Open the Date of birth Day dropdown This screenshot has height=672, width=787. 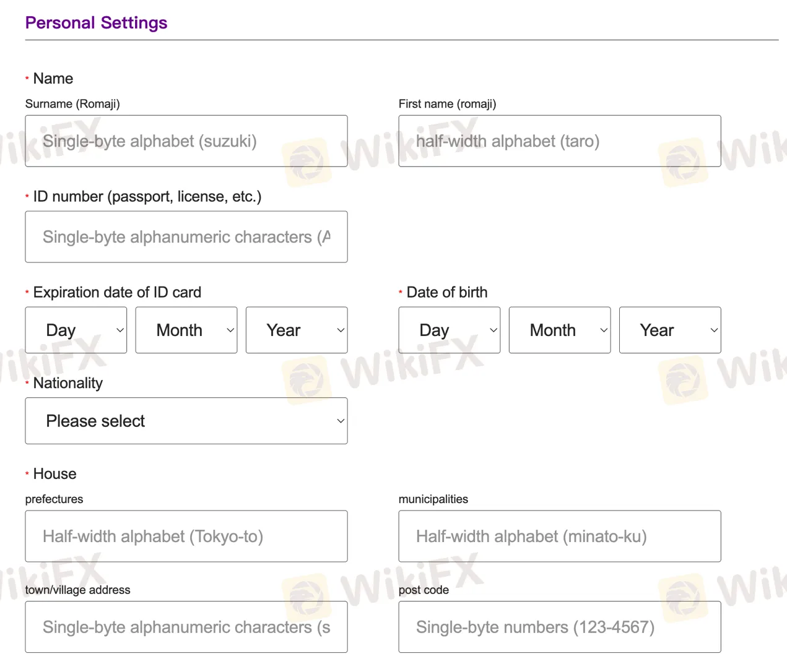click(450, 330)
